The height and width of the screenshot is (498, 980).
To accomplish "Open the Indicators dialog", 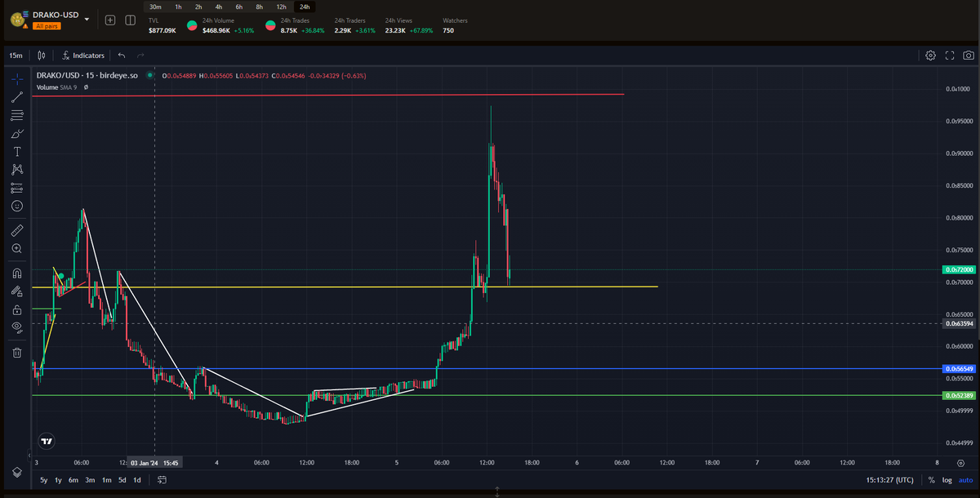I will [83, 56].
